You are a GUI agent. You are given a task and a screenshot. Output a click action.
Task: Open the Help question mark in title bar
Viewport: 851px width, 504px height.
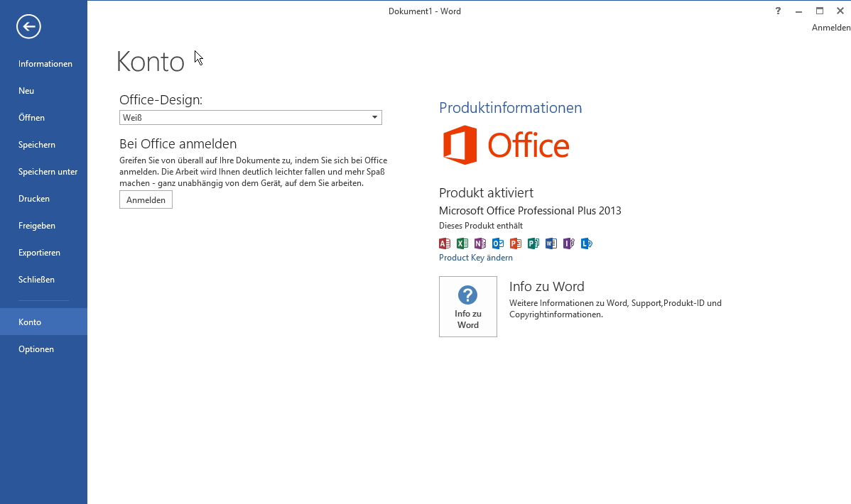click(779, 11)
